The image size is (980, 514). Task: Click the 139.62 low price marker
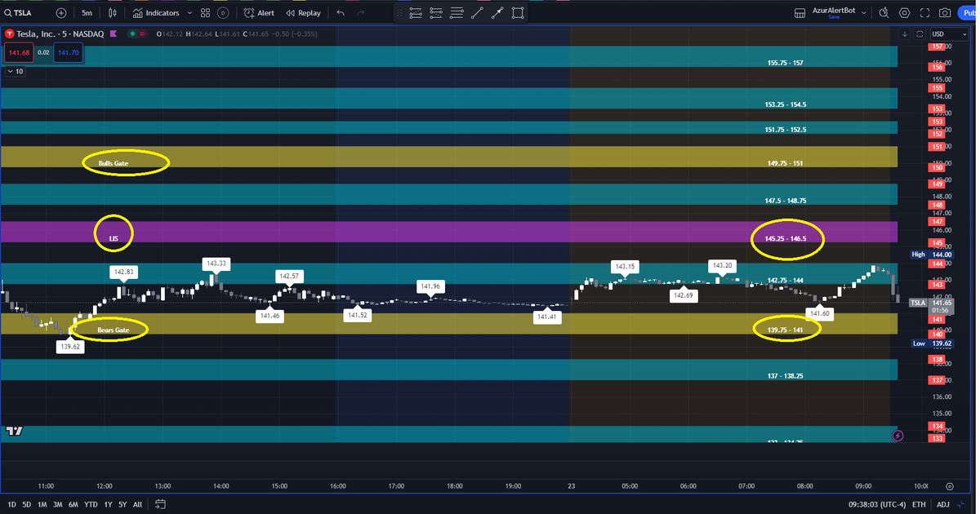point(70,346)
